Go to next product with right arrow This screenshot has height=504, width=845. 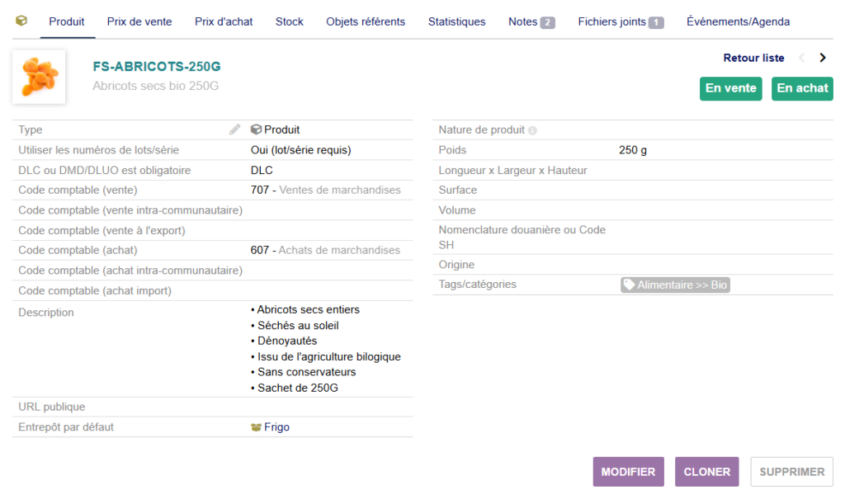click(822, 58)
